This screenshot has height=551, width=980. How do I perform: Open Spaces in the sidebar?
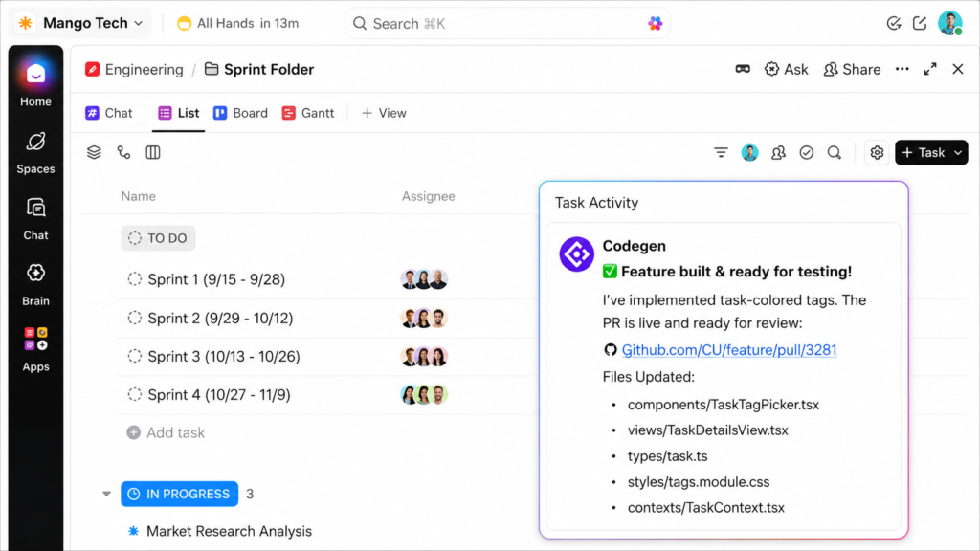pos(35,152)
